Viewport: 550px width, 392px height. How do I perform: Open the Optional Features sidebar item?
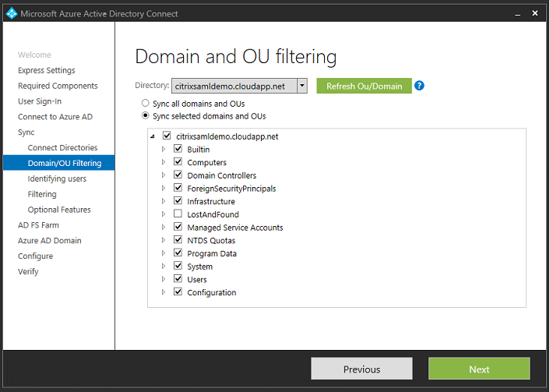59,210
